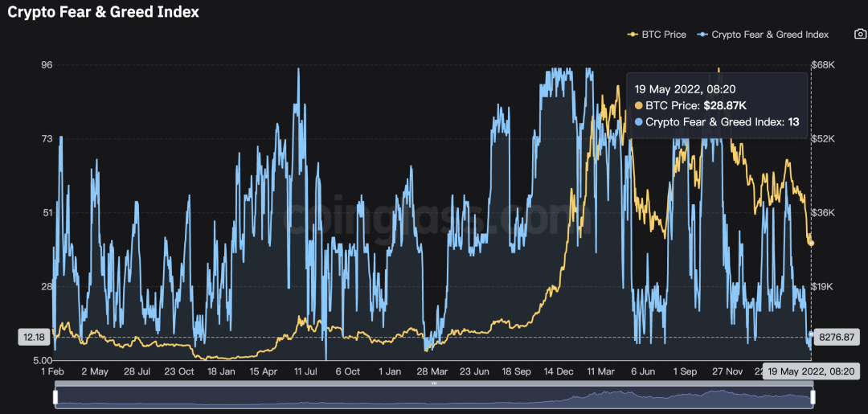868x414 pixels.
Task: Click the right handle of the range slider
Action: 813,397
